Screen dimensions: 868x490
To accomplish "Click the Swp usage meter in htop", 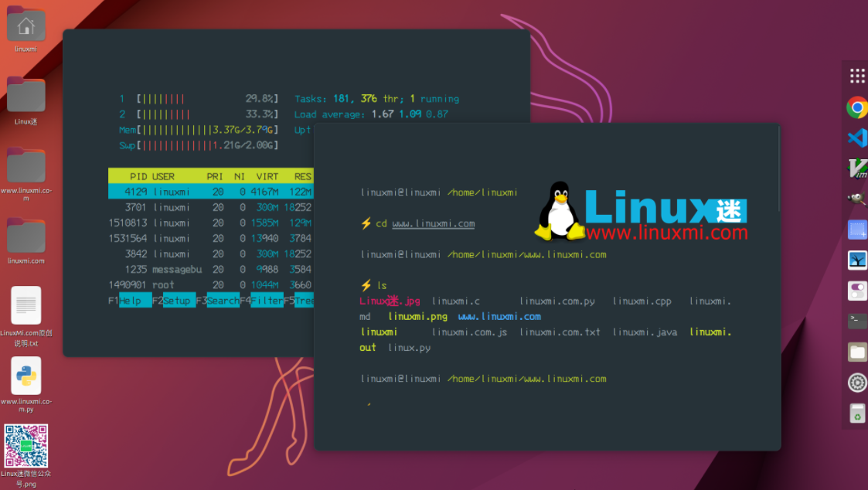I will coord(199,145).
